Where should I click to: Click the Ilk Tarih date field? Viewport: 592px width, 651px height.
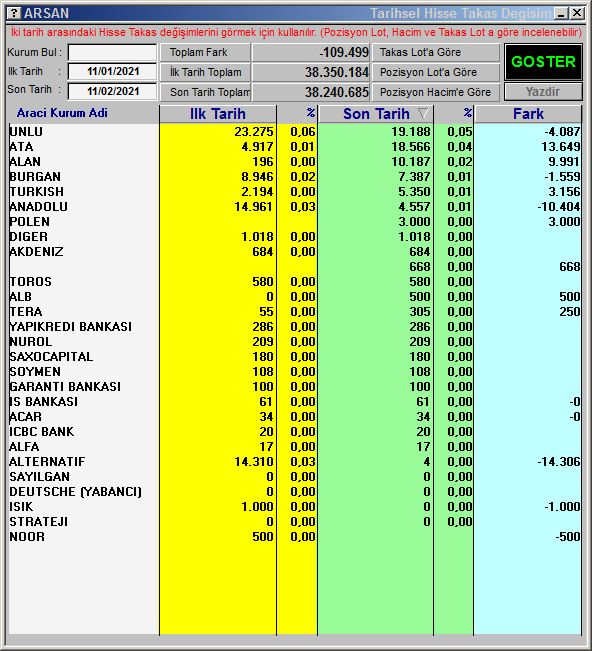pos(112,71)
